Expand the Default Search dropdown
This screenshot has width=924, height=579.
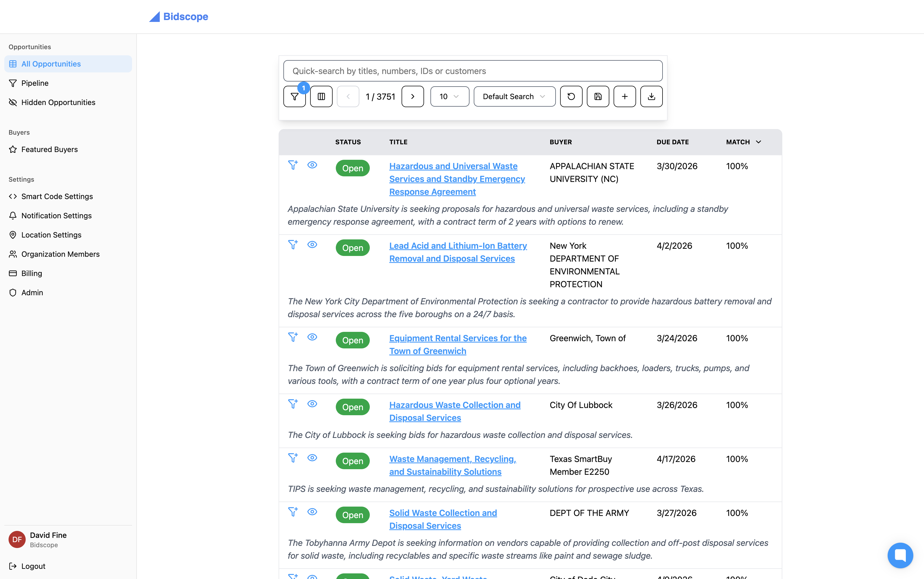(514, 96)
